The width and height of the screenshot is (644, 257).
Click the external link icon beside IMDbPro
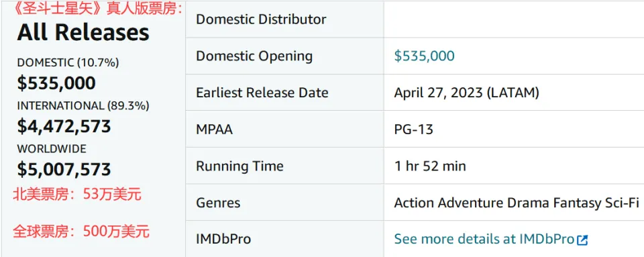[582, 240]
